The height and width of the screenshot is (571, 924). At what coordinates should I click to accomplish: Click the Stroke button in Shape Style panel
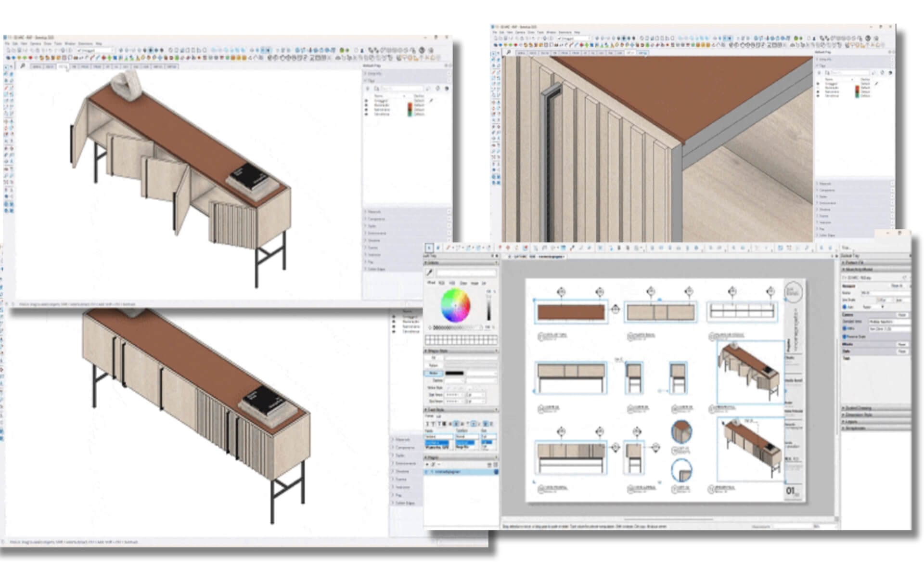[x=434, y=373]
